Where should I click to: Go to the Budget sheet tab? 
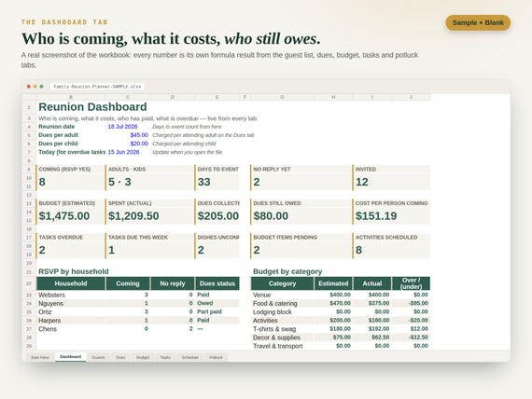[x=143, y=357]
